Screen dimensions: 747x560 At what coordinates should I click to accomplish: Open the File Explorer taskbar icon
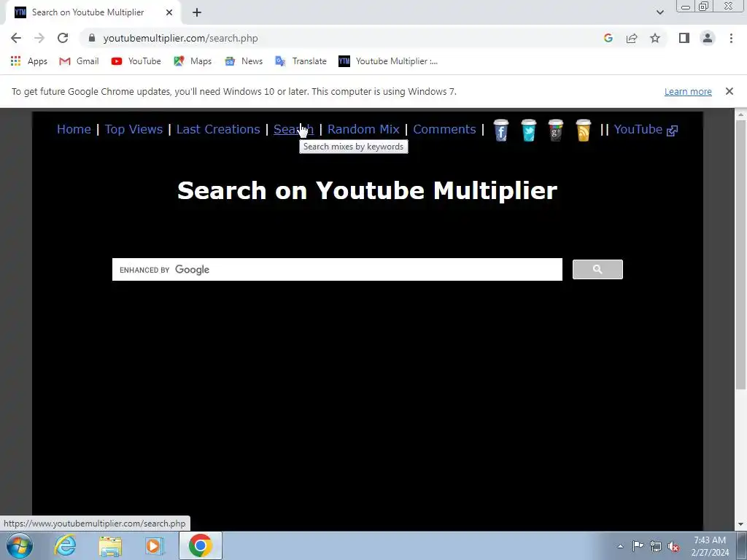pyautogui.click(x=110, y=545)
